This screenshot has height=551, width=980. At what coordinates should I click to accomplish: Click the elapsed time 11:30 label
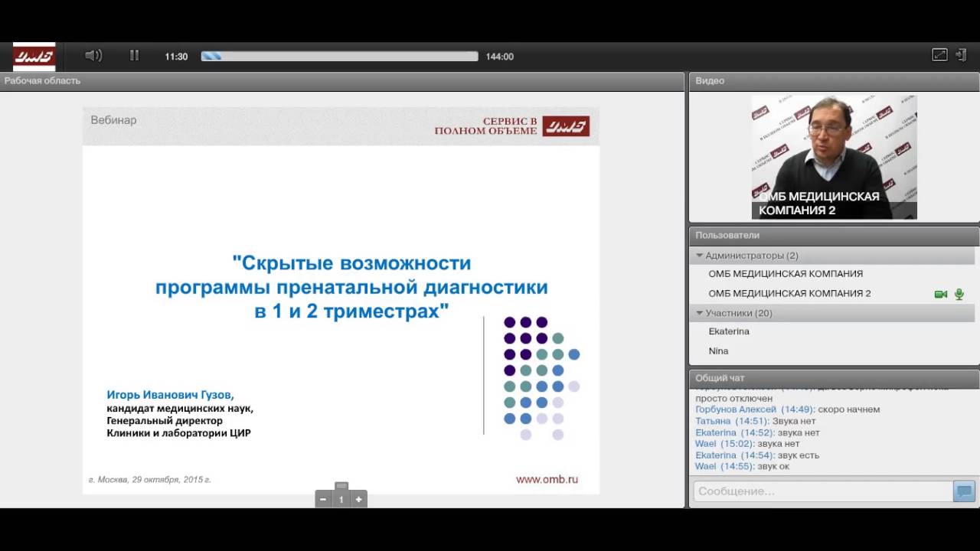[x=176, y=57]
